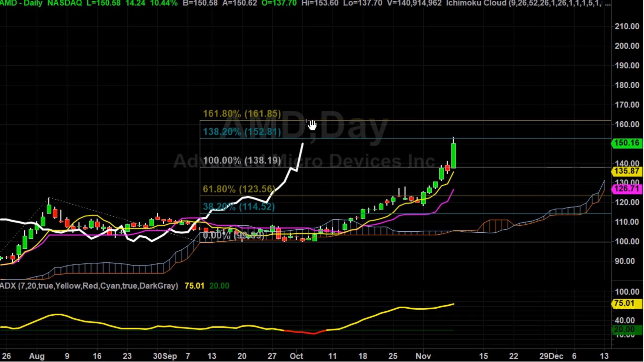This screenshot has height=362, width=644.
Task: Click the ADX indicator settings label
Action: point(89,286)
